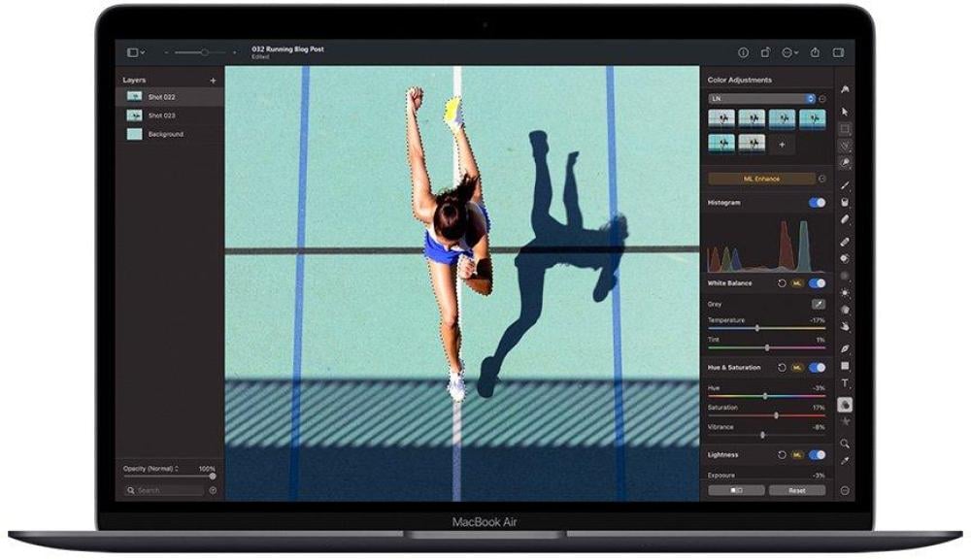
Task: Reset White Balance with the circular arrow icon
Action: [x=782, y=283]
